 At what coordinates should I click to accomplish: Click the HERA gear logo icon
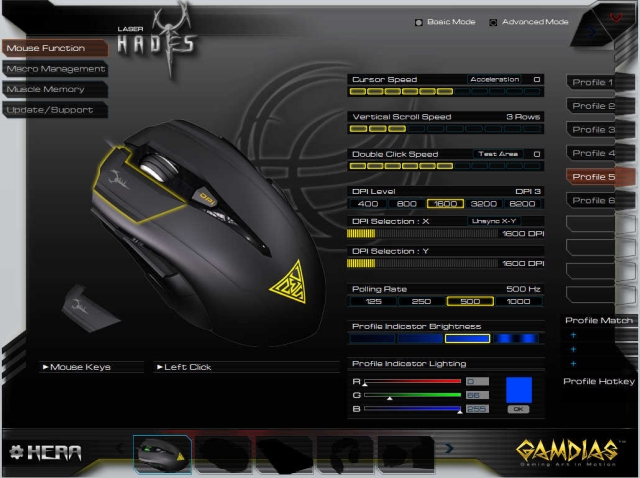[16, 451]
